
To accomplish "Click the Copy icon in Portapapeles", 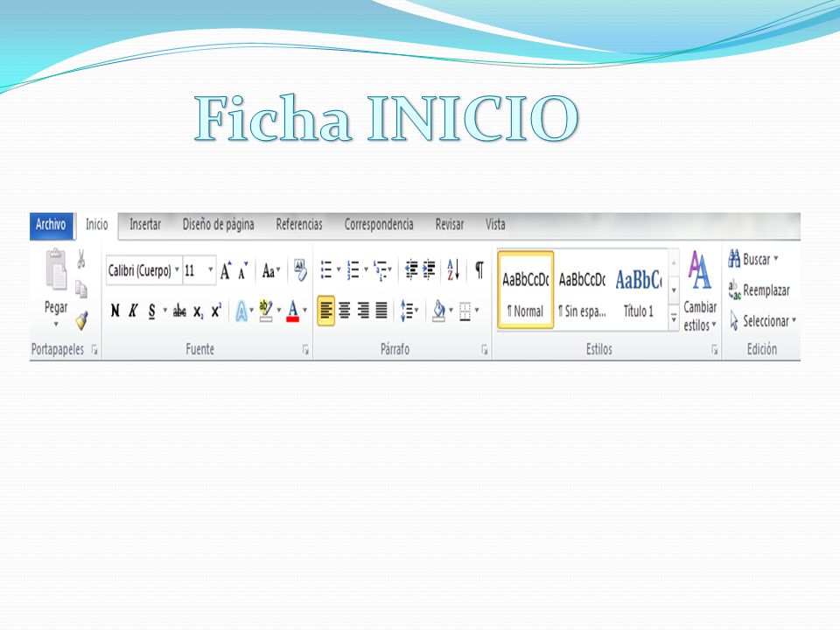I will pyautogui.click(x=80, y=290).
